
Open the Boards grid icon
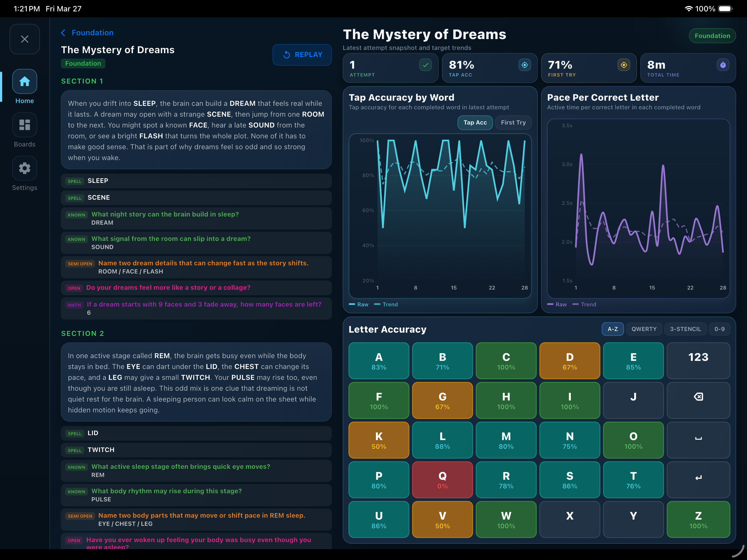[25, 125]
